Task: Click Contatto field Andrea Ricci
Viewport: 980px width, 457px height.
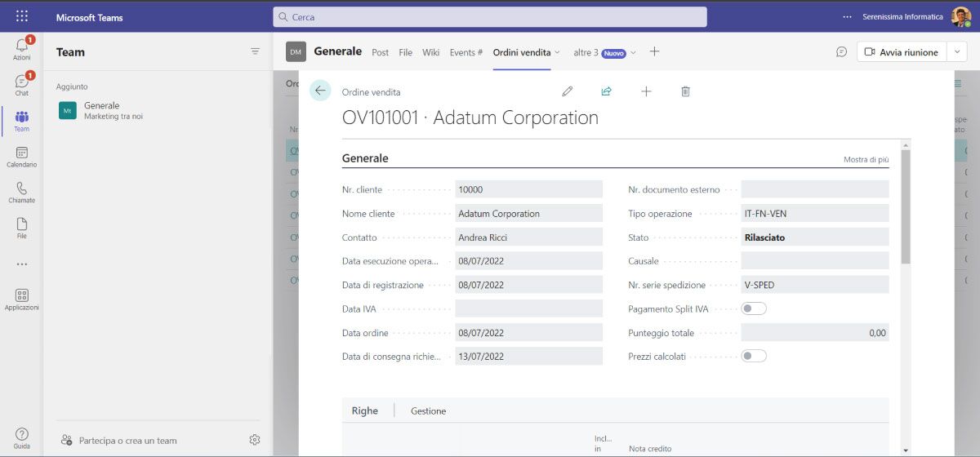Action: pos(528,237)
